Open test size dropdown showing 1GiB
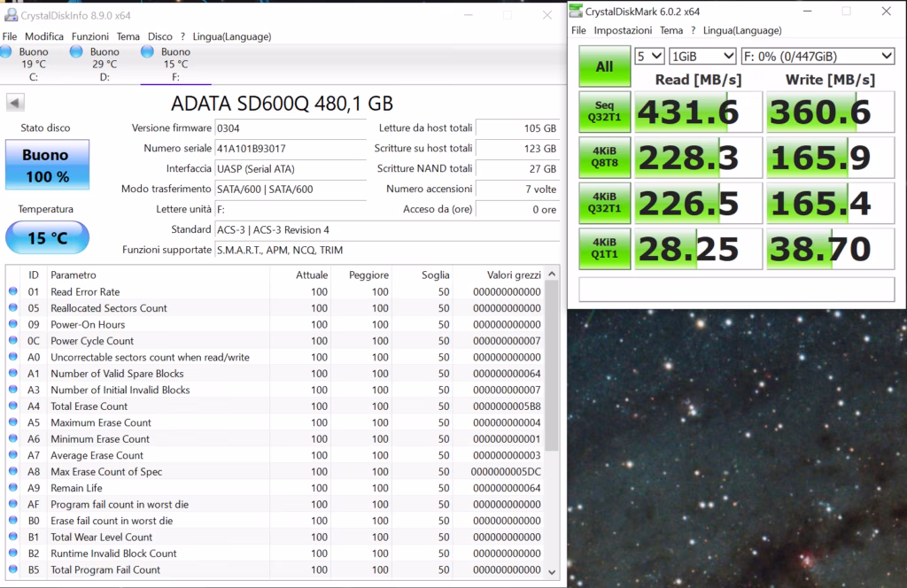This screenshot has width=907, height=588. [x=702, y=56]
